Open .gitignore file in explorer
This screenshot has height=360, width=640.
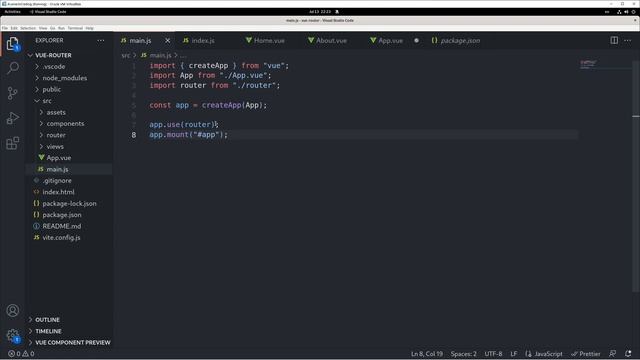click(x=57, y=180)
